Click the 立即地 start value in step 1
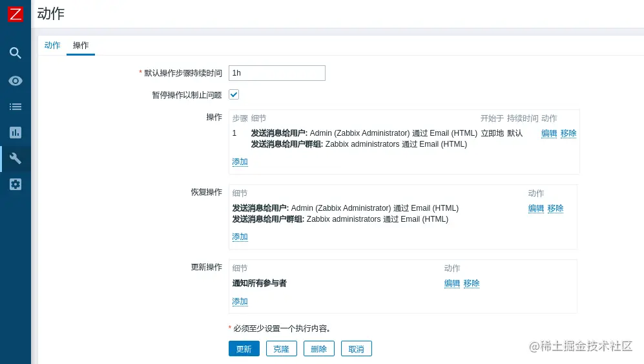This screenshot has width=644, height=364. point(492,133)
